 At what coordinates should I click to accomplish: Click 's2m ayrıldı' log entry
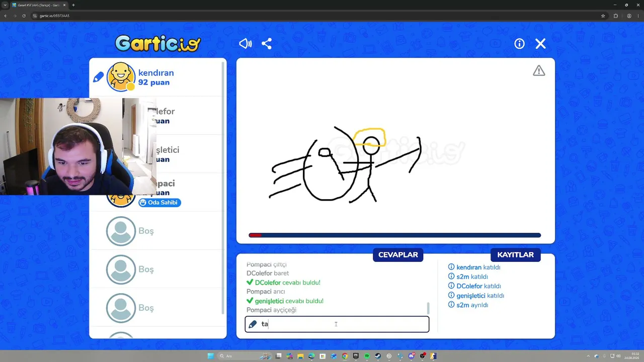[468, 305]
